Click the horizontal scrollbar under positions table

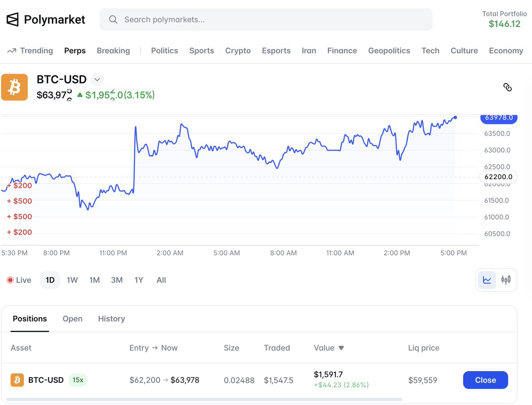(204, 400)
